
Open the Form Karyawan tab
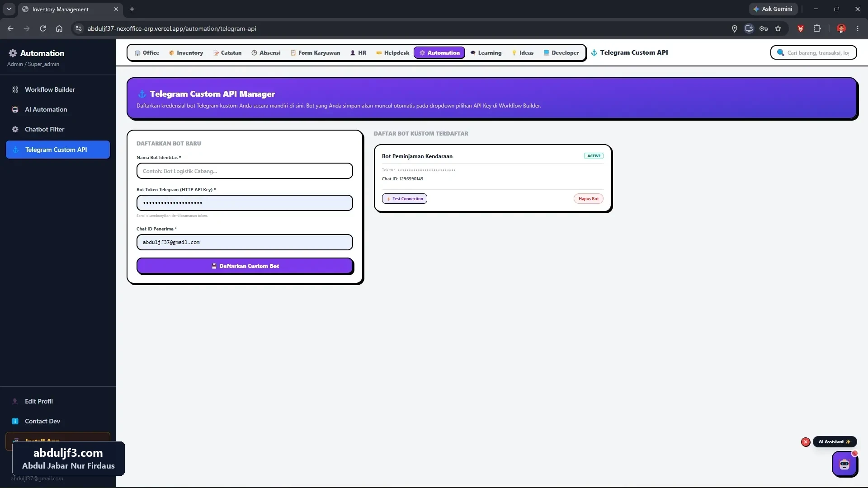[x=315, y=53]
